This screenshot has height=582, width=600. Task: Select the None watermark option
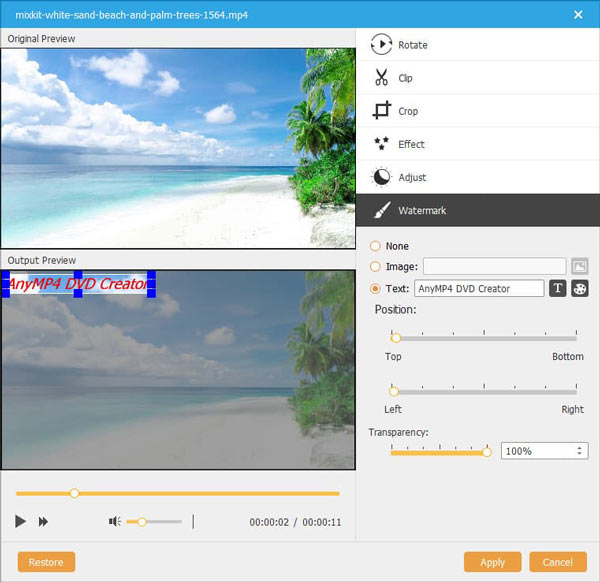click(x=375, y=246)
